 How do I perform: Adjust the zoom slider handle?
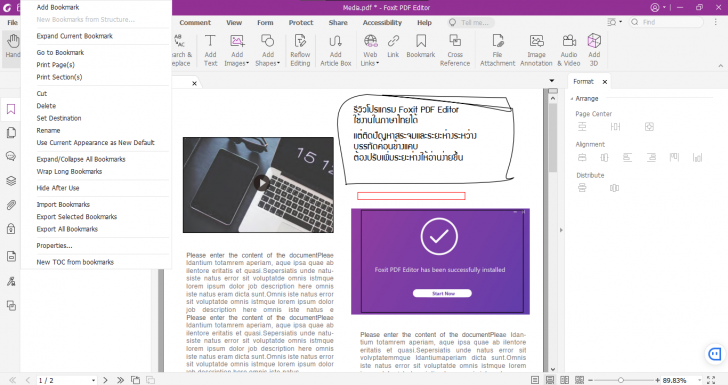[620, 380]
